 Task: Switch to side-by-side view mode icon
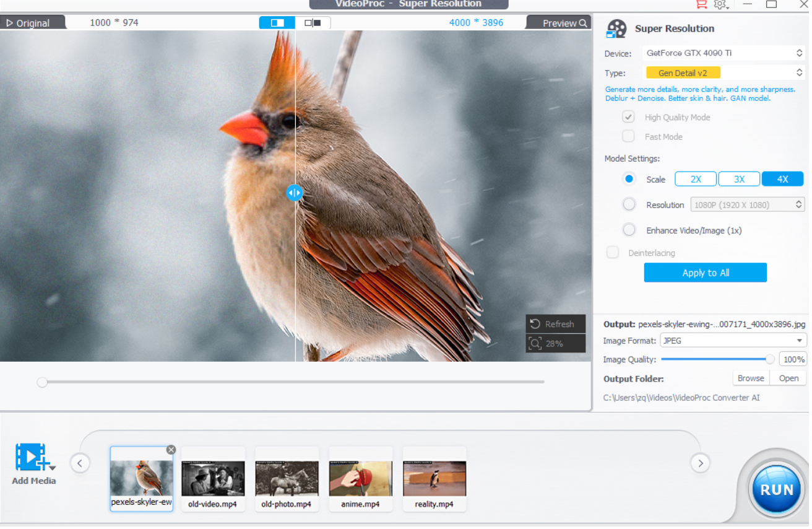click(313, 23)
